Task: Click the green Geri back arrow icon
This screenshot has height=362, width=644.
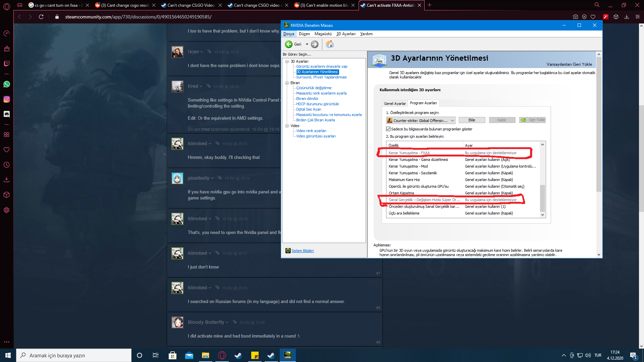Action: [288, 44]
